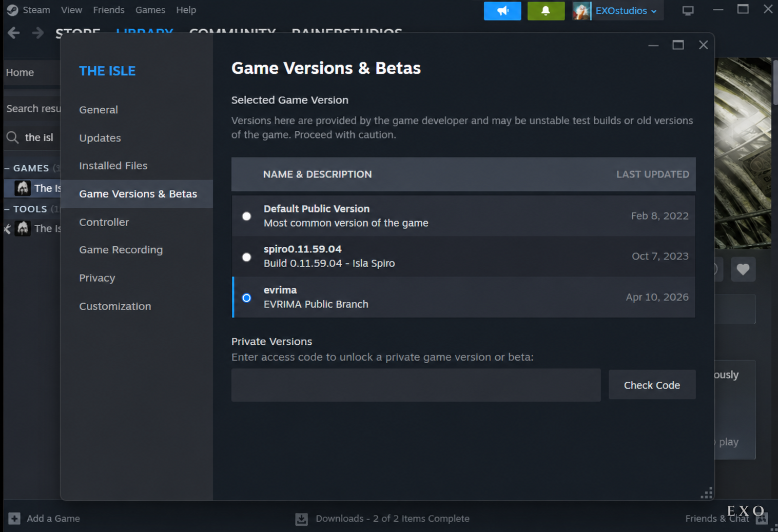Go to library Home
Image resolution: width=778 pixels, height=532 pixels.
20,72
